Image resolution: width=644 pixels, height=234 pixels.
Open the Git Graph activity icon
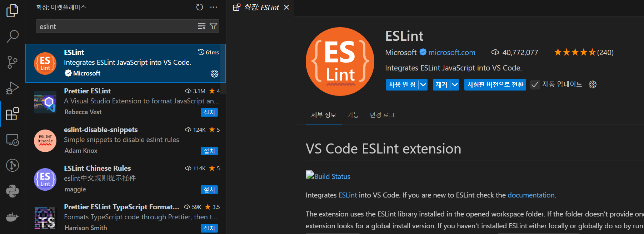[x=13, y=165]
